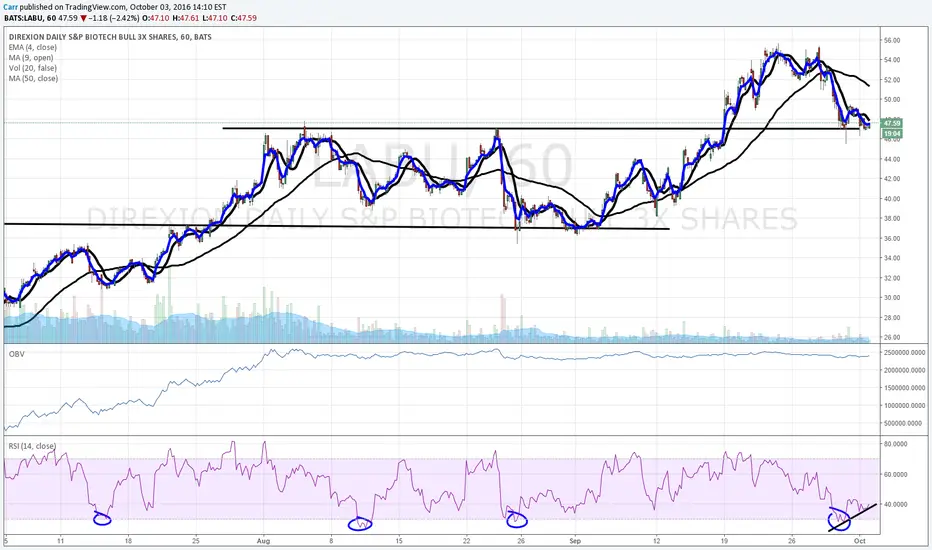The width and height of the screenshot is (932, 550).
Task: Click the 2000000.0000 OBV axis value
Action: point(904,370)
